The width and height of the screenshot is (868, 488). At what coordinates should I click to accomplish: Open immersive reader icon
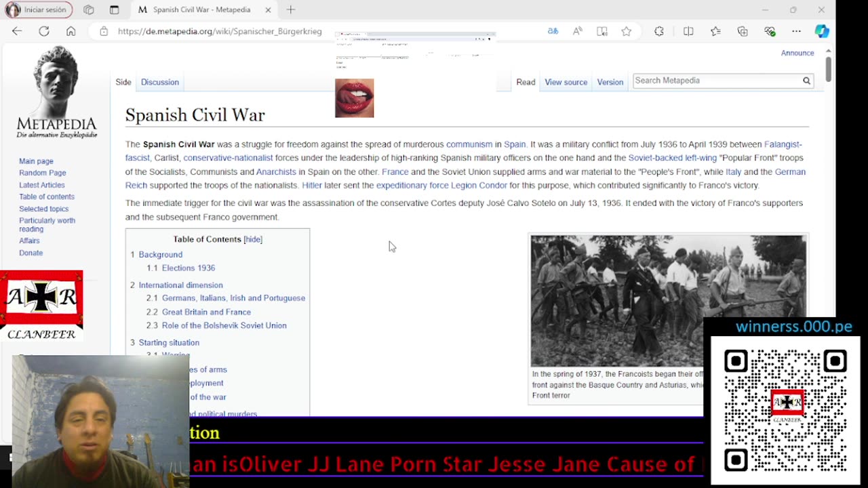tap(601, 31)
